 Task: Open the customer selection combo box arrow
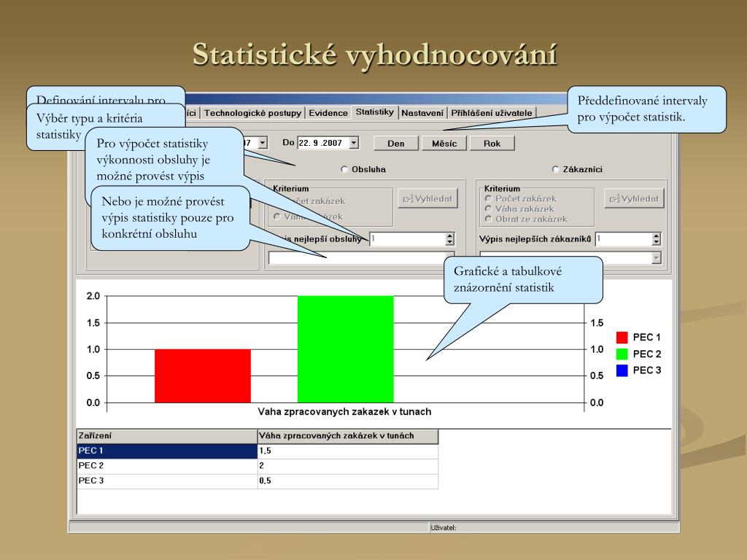(x=657, y=257)
